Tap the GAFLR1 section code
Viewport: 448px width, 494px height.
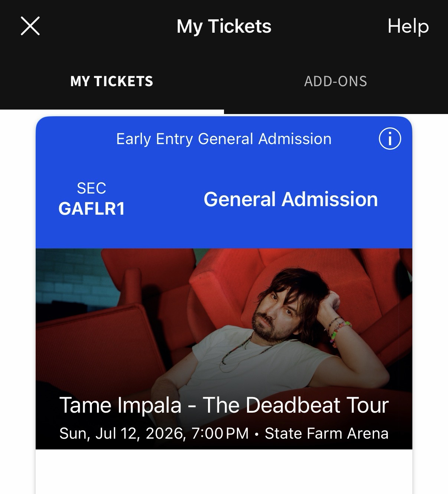click(x=91, y=208)
